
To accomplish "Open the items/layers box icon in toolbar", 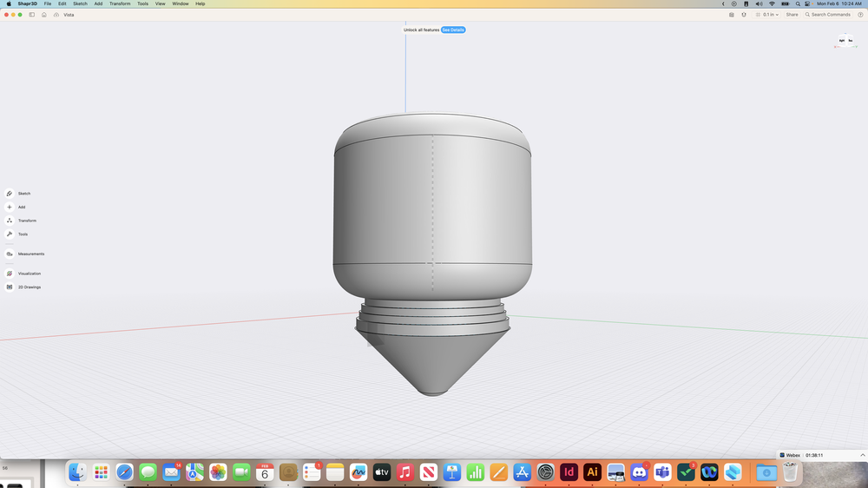I will [731, 15].
